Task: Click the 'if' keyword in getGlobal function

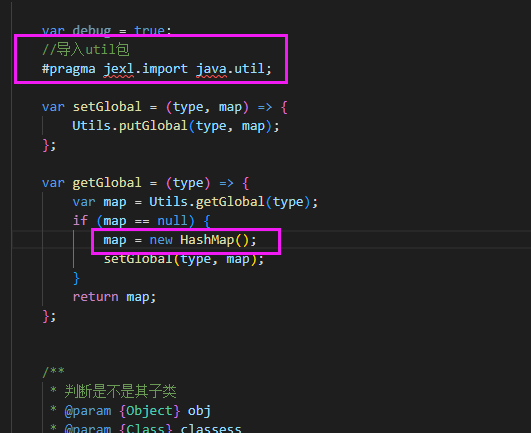Action: point(80,221)
